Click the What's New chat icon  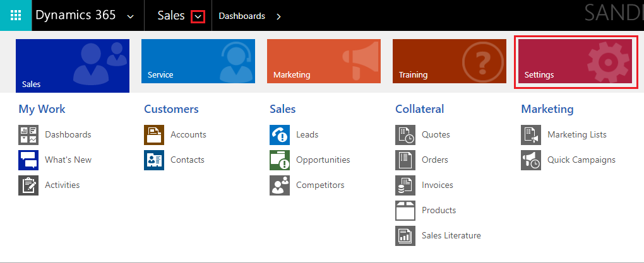[x=28, y=160]
